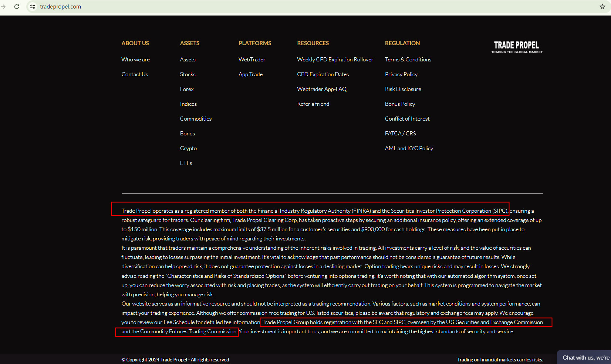Click the forward navigation arrow
The width and height of the screenshot is (611, 364).
coord(4,7)
